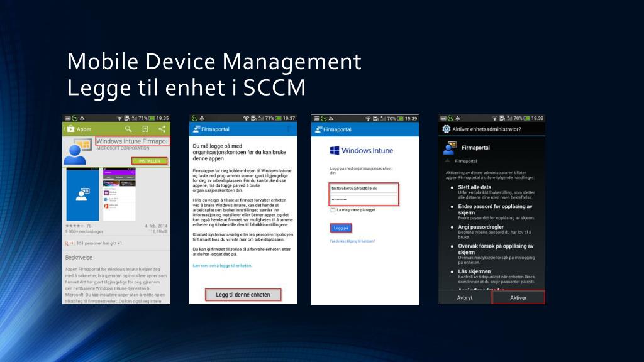
Task: Select the app title Windows Intune Firmapo
Action: point(132,141)
